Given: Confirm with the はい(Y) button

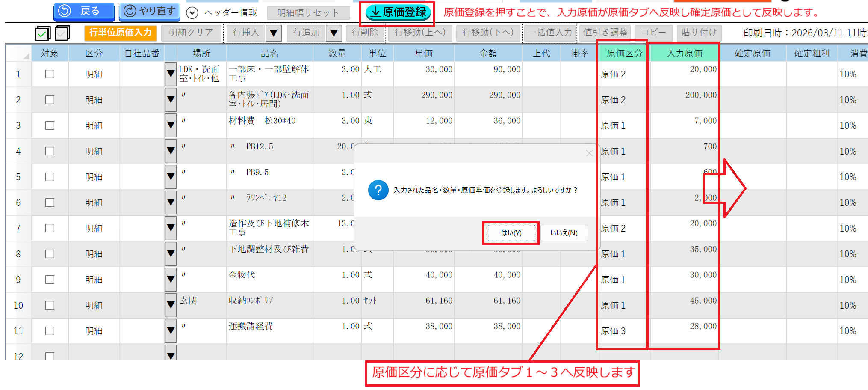Looking at the screenshot, I should pyautogui.click(x=511, y=233).
